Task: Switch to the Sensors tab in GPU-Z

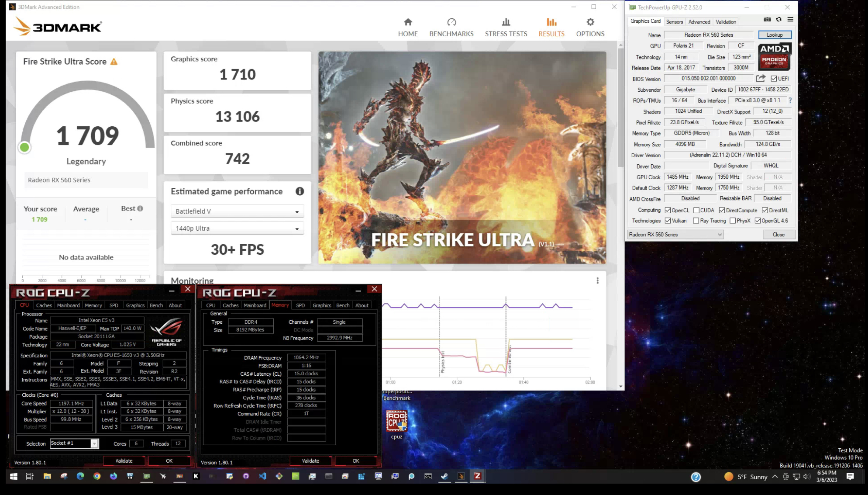Action: coord(674,22)
